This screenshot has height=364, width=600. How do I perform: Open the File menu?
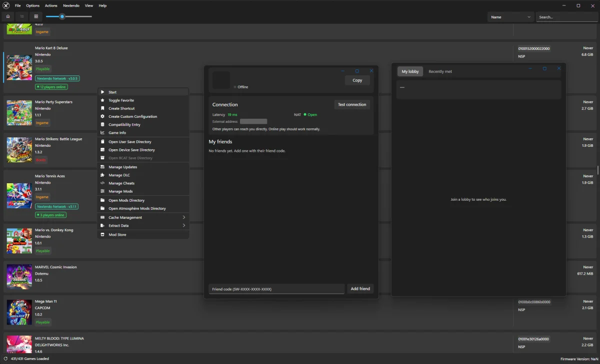point(18,5)
